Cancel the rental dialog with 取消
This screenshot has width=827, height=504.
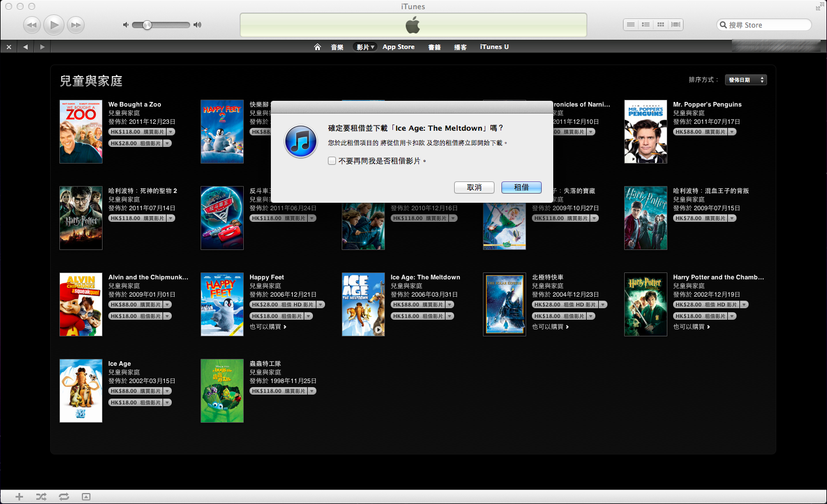474,187
